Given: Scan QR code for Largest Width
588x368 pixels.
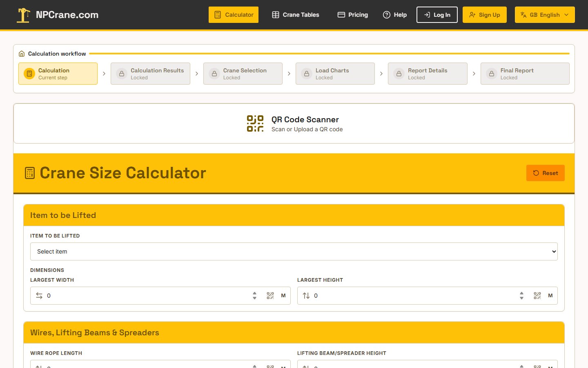Looking at the screenshot, I should tap(270, 296).
